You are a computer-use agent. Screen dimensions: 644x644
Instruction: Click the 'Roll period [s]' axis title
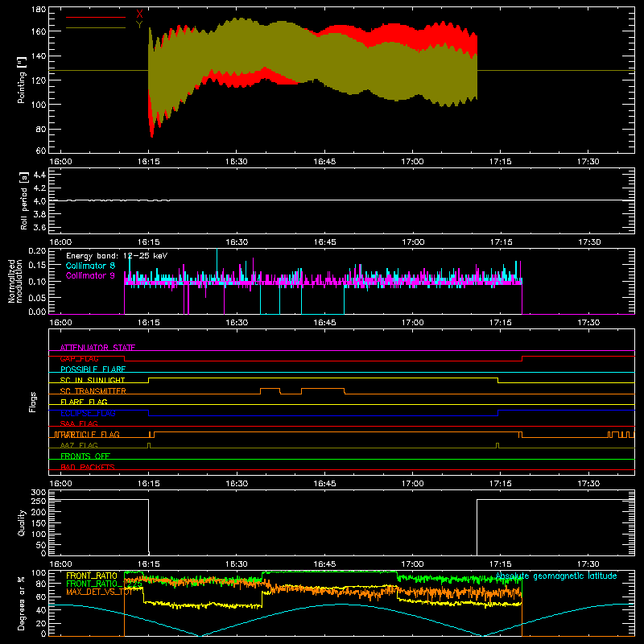(x=23, y=200)
